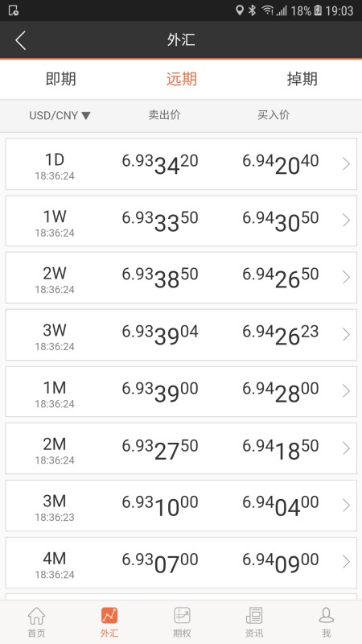The image size is (362, 644).
Task: Tap the 3M buy price 6.940400
Action: point(281,506)
